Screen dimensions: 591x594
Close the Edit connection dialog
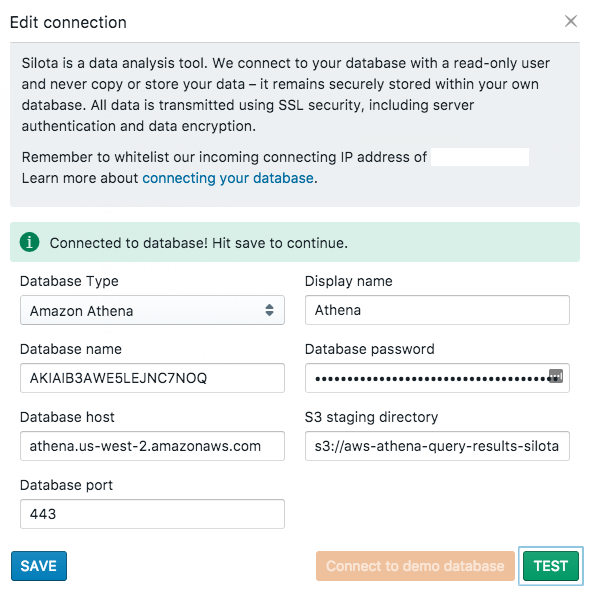[571, 21]
